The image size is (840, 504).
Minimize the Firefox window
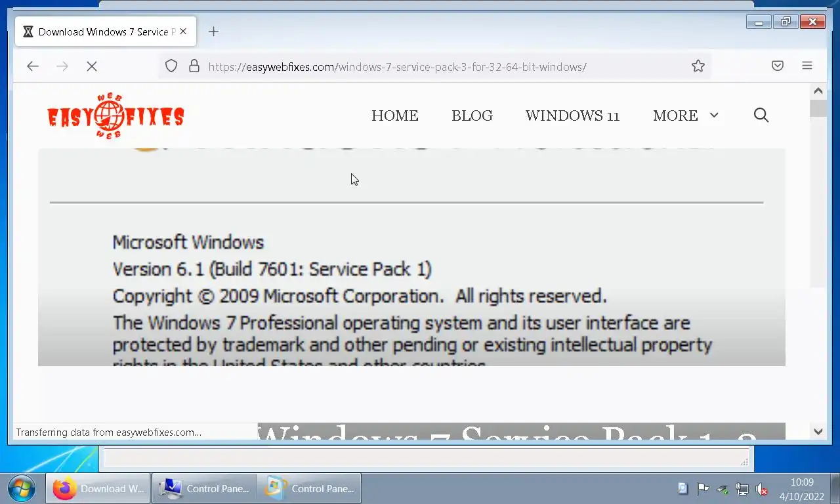759,22
